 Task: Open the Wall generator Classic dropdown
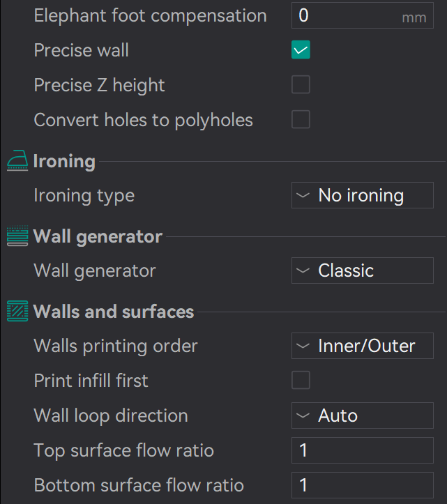362,270
